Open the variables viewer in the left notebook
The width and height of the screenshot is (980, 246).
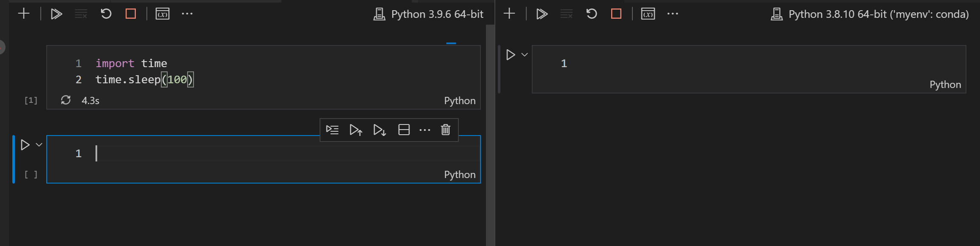(x=163, y=14)
